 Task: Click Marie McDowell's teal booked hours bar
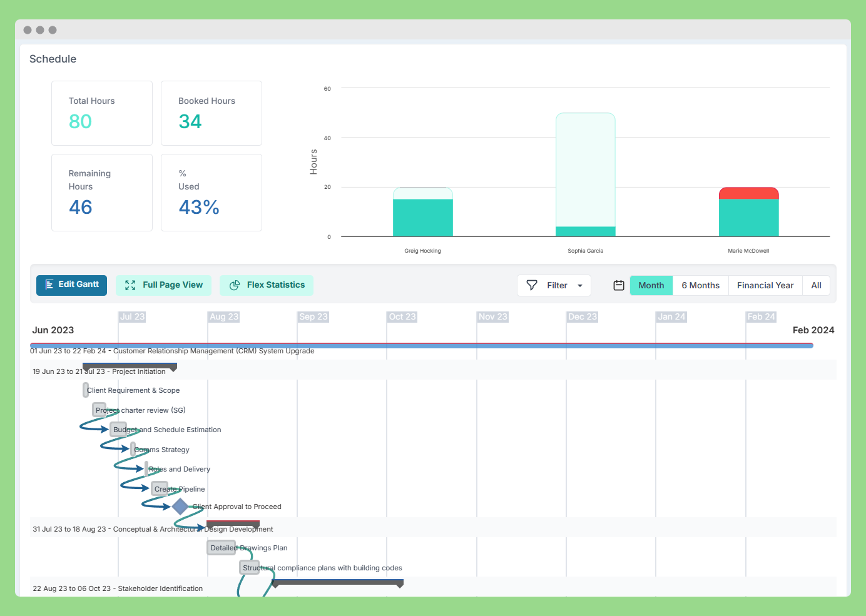749,218
